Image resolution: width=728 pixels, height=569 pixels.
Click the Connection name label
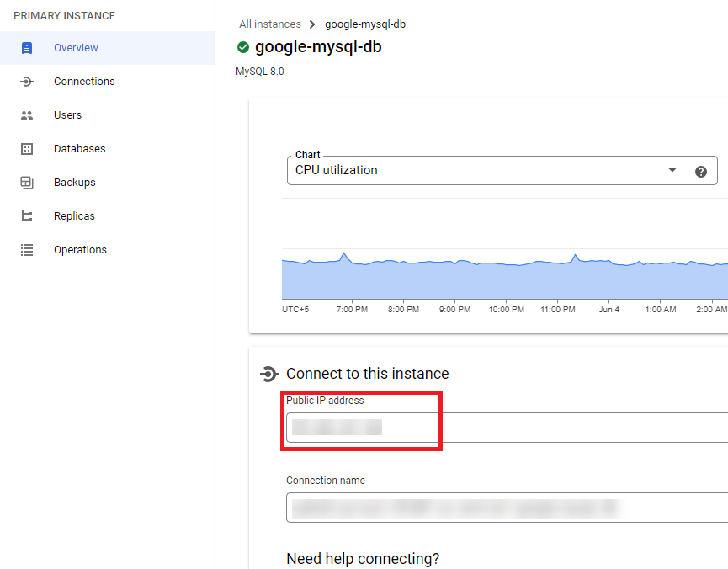point(326,481)
